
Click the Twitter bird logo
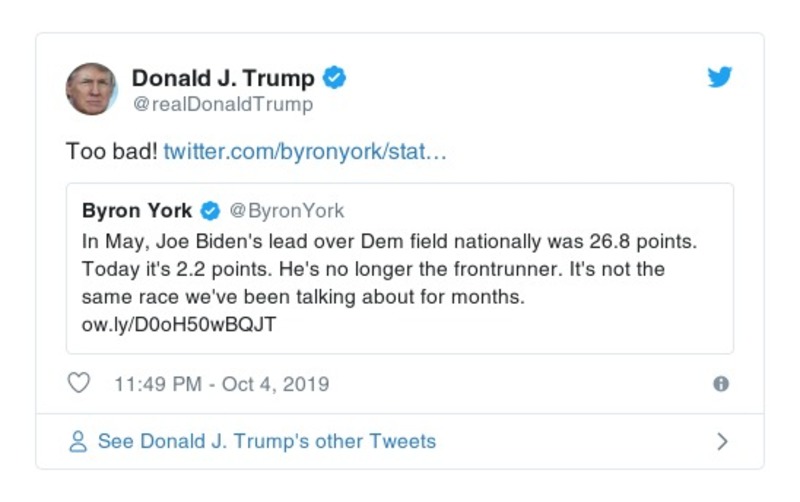click(x=720, y=78)
